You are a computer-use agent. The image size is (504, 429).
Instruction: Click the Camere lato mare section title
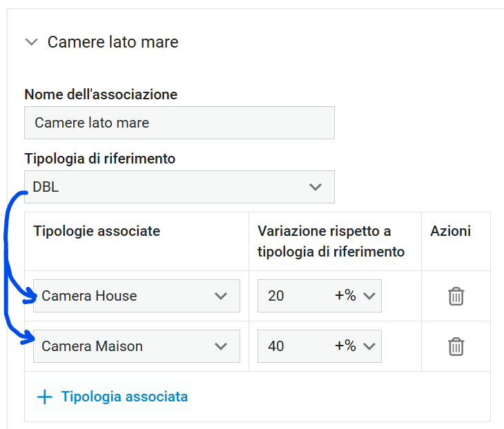pos(113,42)
